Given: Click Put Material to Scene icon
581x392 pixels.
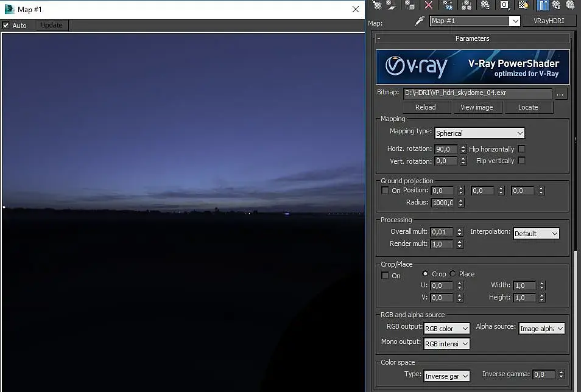Looking at the screenshot, I should point(391,5).
